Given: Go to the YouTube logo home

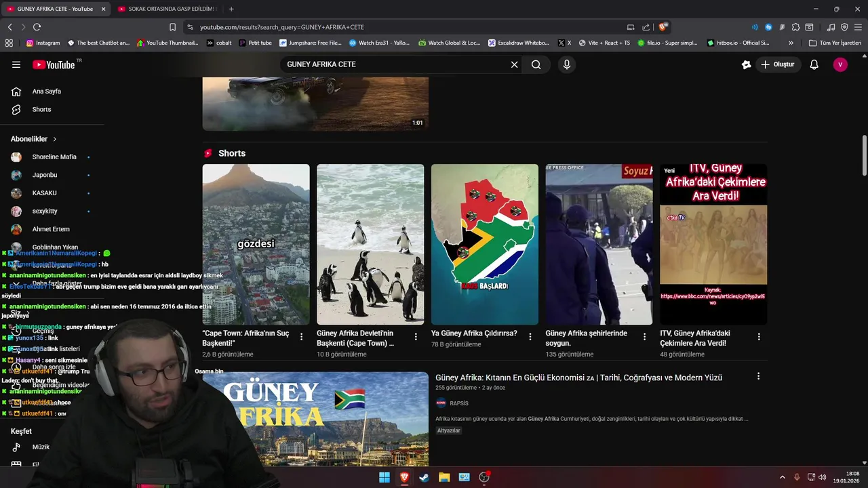Looking at the screenshot, I should [x=54, y=64].
